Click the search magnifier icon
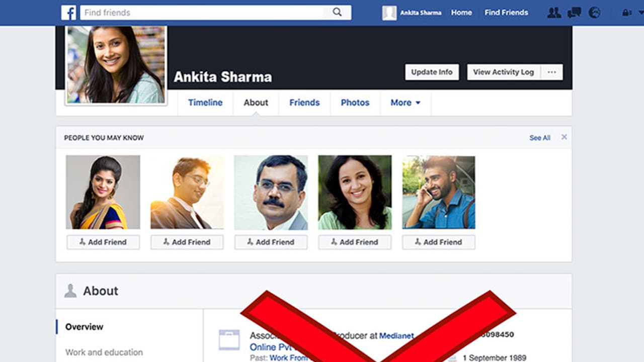Viewport: 644px width, 362px height. (x=337, y=13)
